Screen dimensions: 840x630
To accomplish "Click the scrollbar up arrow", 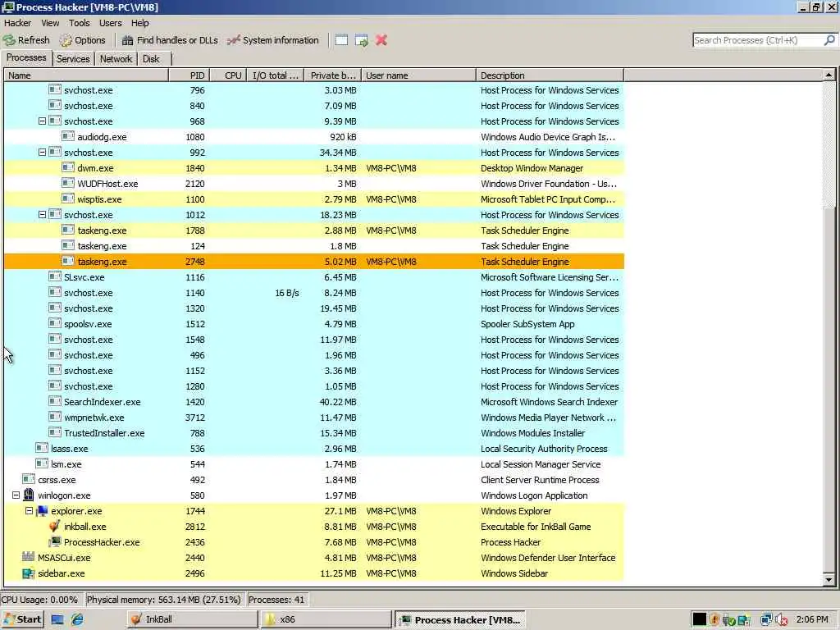I will [x=829, y=75].
